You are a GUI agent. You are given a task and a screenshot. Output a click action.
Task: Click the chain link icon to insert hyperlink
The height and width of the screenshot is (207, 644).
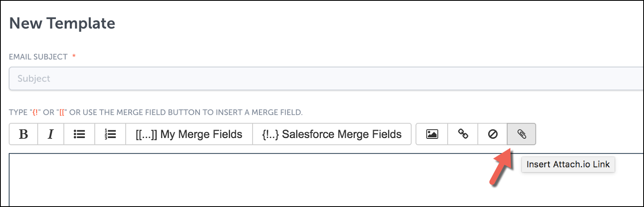pos(463,134)
